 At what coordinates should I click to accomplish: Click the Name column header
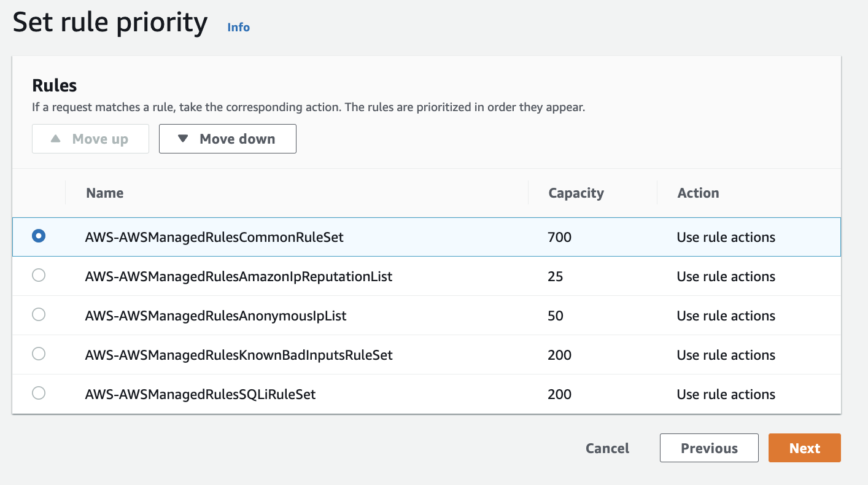[x=105, y=193]
